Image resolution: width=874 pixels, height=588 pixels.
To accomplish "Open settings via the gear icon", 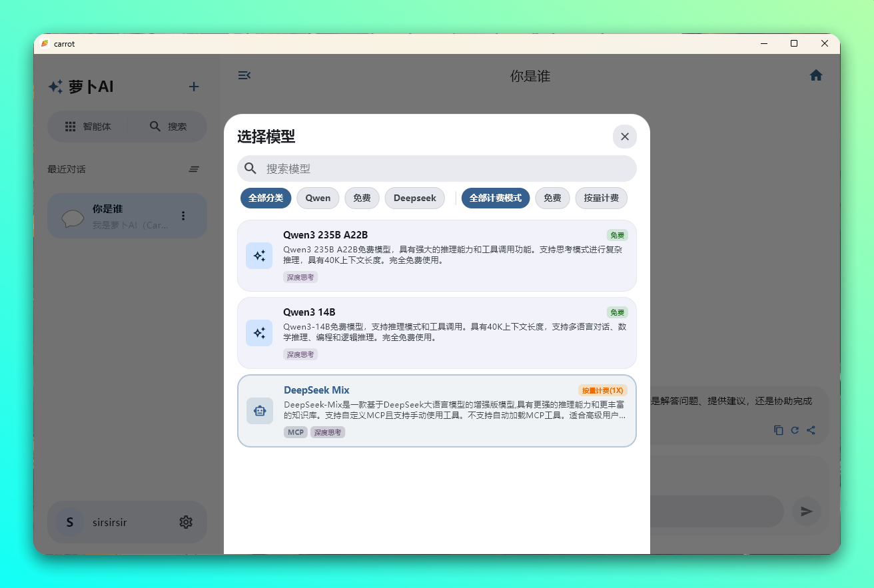I will tap(186, 522).
